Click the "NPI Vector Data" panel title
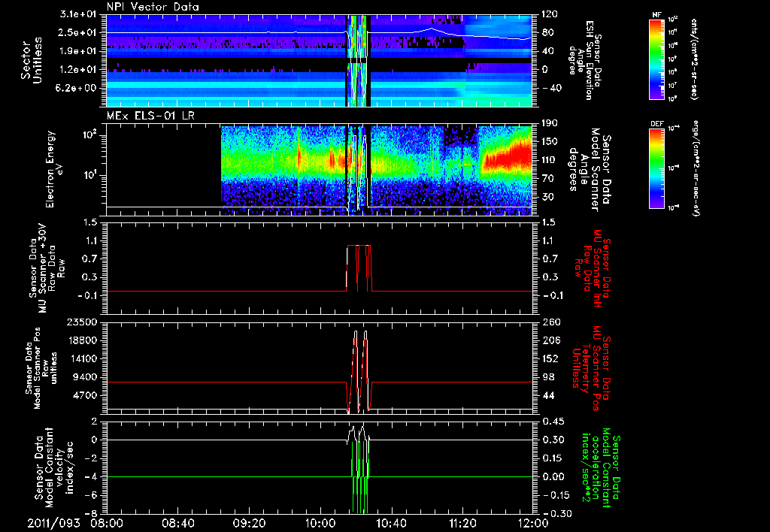 point(153,7)
